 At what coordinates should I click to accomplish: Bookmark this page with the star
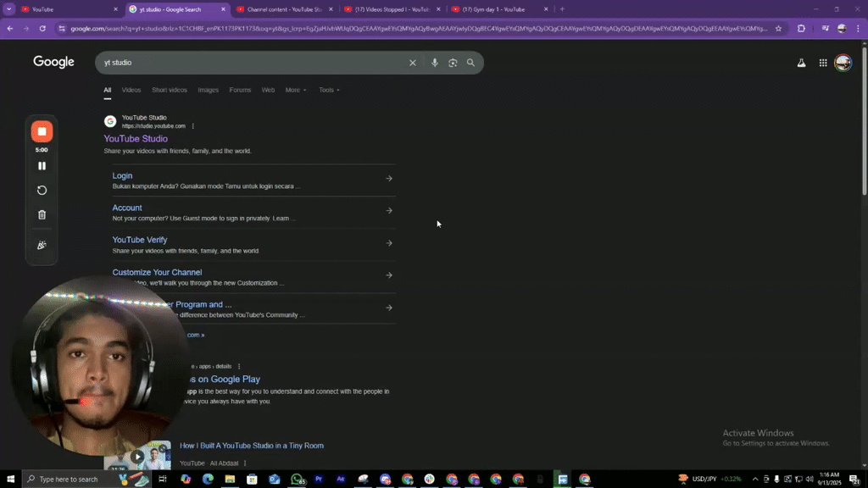coord(778,28)
